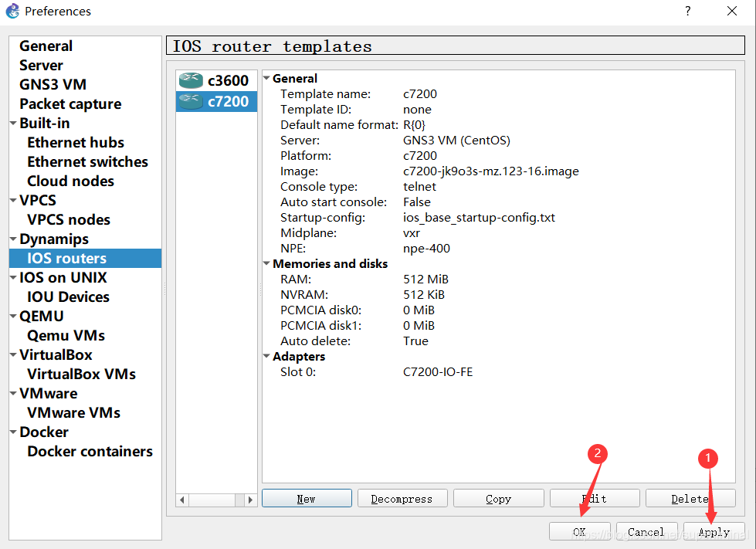The height and width of the screenshot is (549, 756).
Task: Click the NPE value npe-400
Action: click(426, 248)
